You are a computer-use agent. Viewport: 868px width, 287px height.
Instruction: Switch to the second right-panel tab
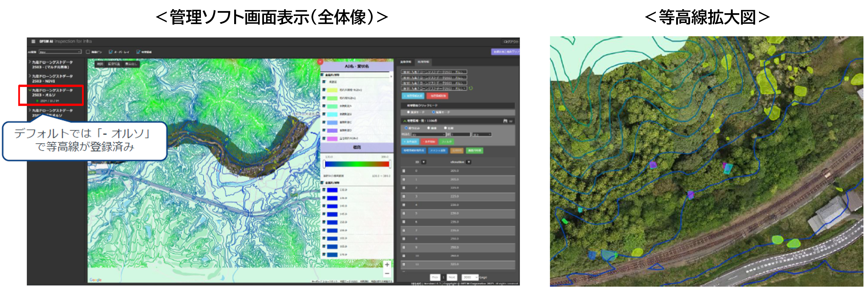coord(423,62)
